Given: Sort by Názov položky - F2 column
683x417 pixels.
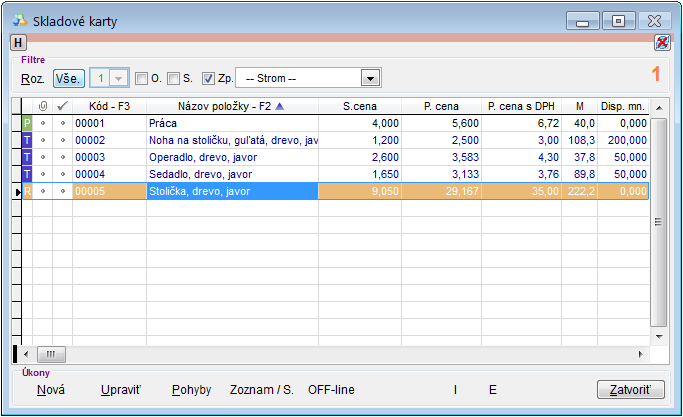Looking at the screenshot, I should click(x=231, y=105).
